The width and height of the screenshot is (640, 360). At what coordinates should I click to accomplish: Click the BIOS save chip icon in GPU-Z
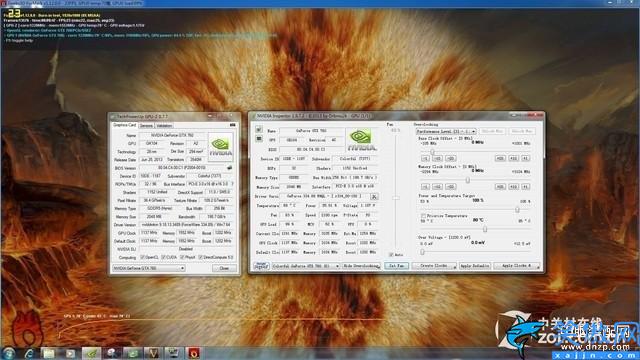tap(230, 168)
